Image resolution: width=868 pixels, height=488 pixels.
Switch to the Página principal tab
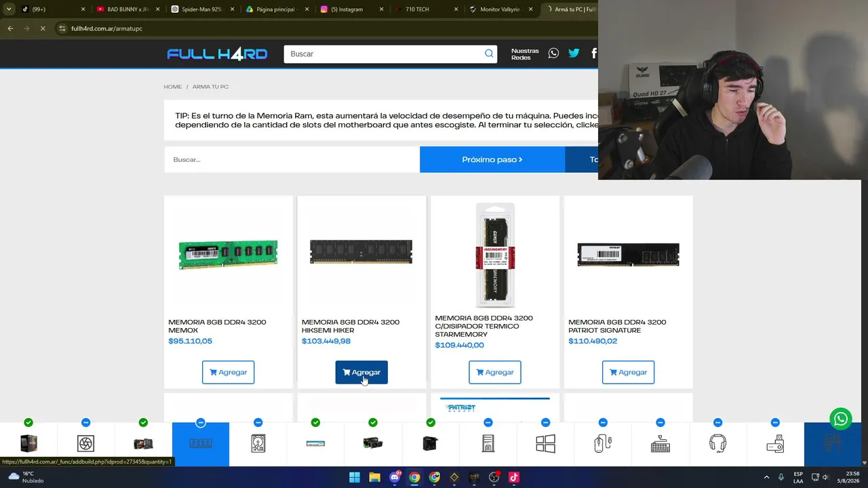click(x=276, y=9)
